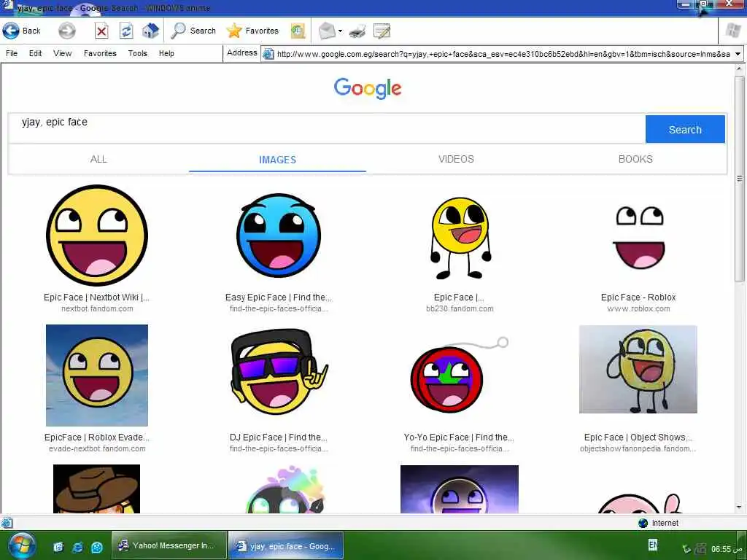Open Favorites with the star icon

point(252,31)
